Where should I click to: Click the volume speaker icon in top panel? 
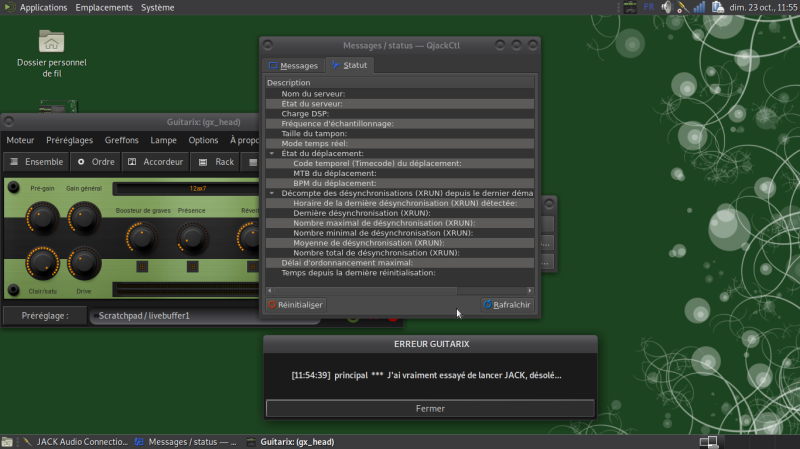666,7
